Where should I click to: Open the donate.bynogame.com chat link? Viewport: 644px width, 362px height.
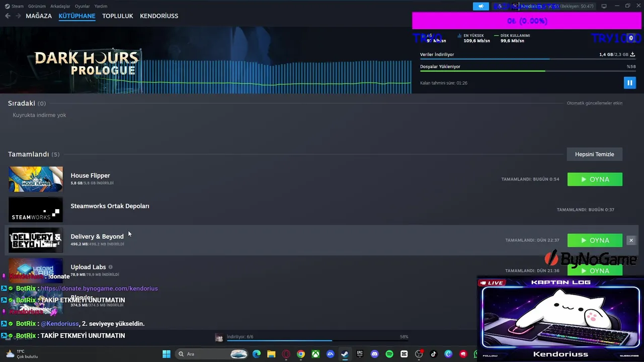pyautogui.click(x=99, y=289)
